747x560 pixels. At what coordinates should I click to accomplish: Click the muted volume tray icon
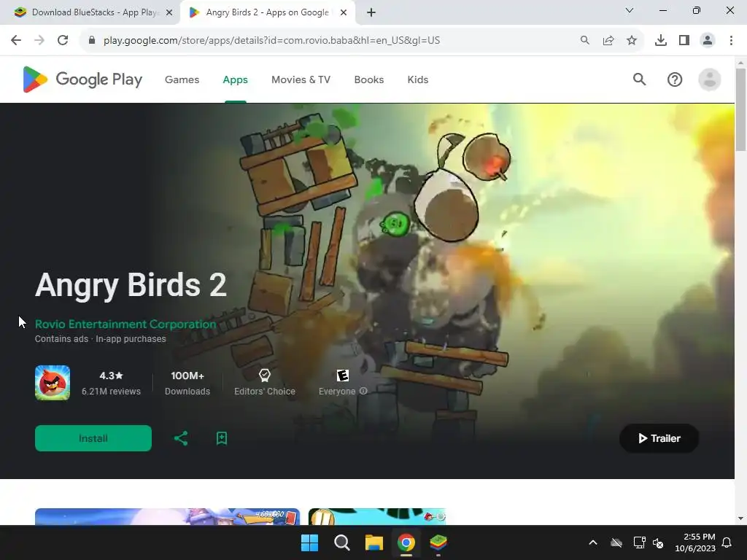click(659, 542)
